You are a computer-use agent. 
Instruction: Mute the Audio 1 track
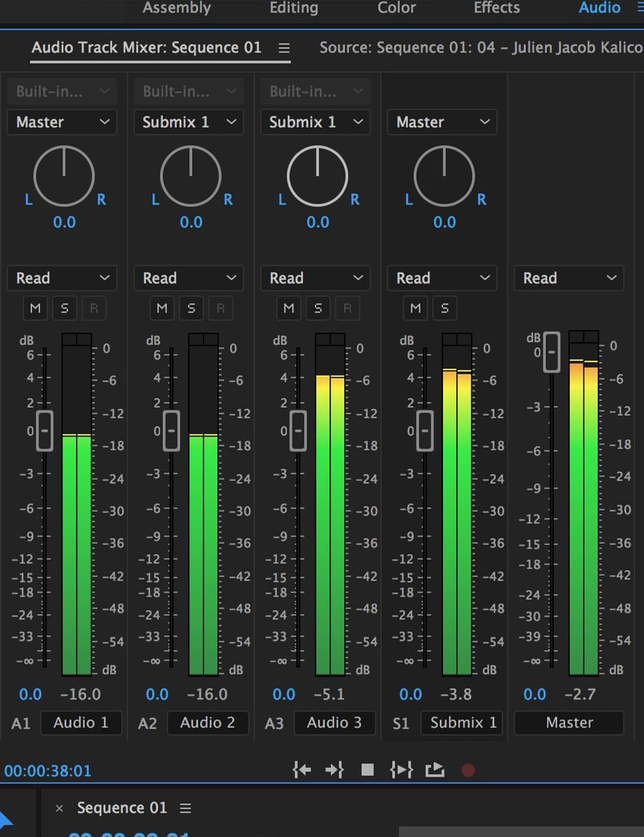click(x=35, y=308)
